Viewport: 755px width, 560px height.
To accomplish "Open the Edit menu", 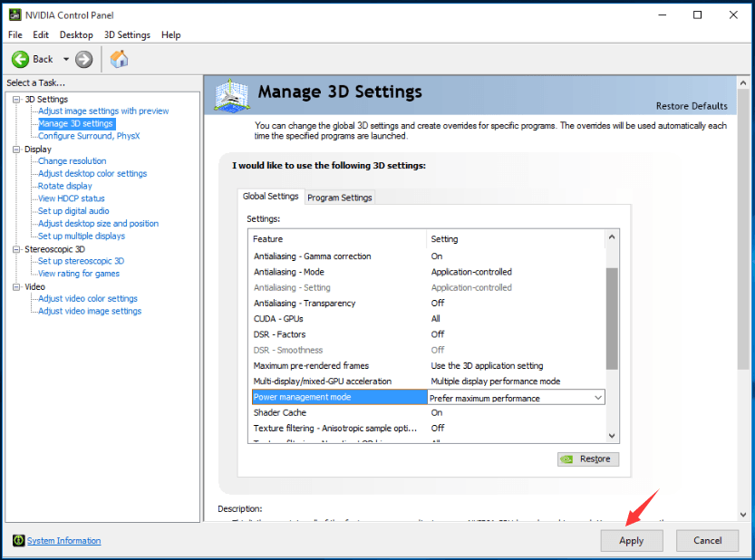I will (41, 34).
